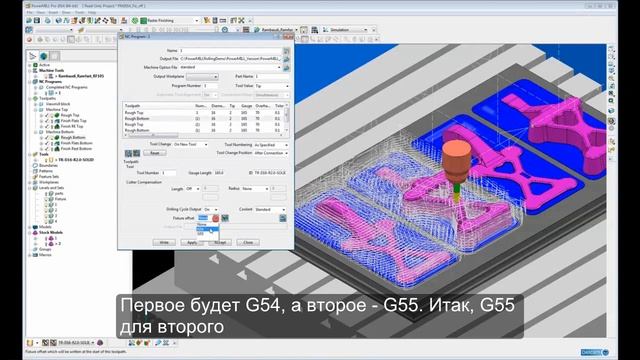Open the Tool Change dropdown
The height and width of the screenshot is (360, 640).
[191, 144]
